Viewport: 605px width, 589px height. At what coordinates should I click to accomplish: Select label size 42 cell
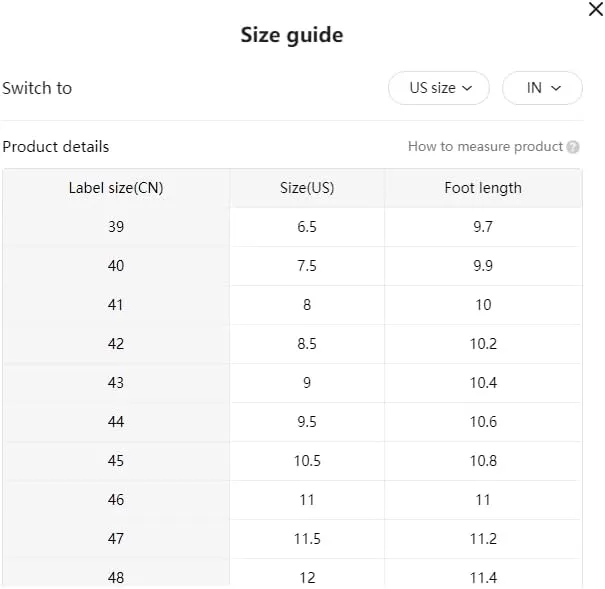pyautogui.click(x=116, y=344)
